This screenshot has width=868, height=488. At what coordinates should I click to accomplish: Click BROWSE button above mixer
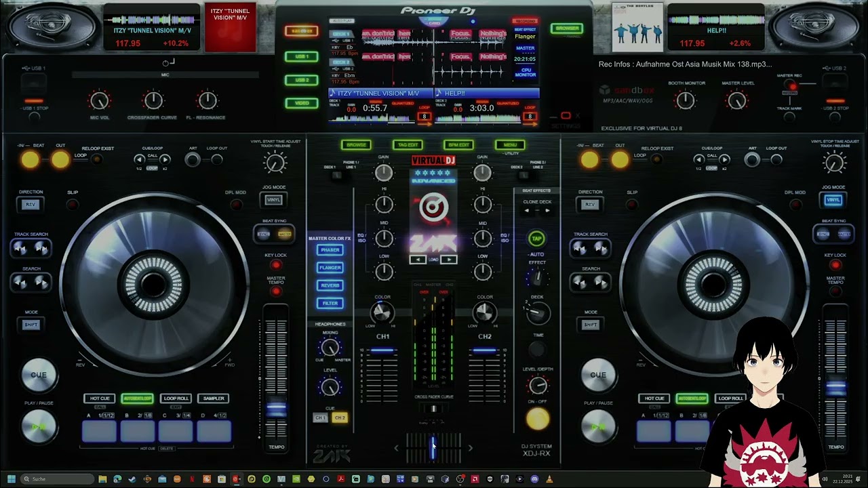356,144
